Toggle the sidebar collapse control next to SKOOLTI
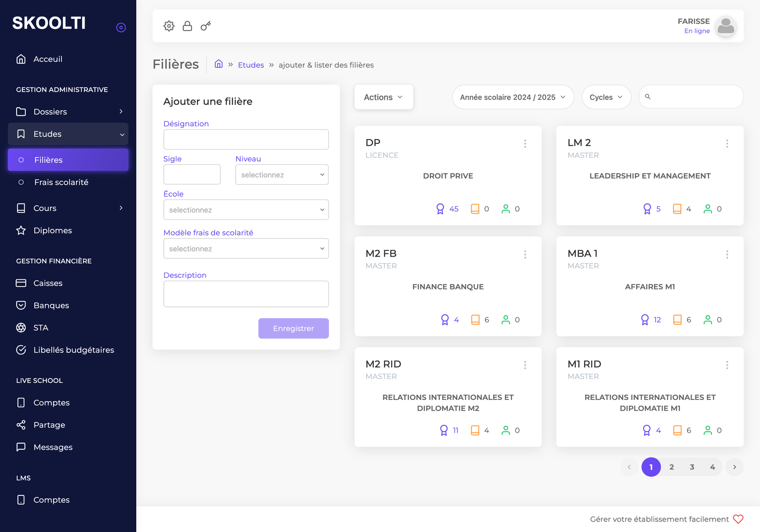This screenshot has width=760, height=532. [121, 27]
